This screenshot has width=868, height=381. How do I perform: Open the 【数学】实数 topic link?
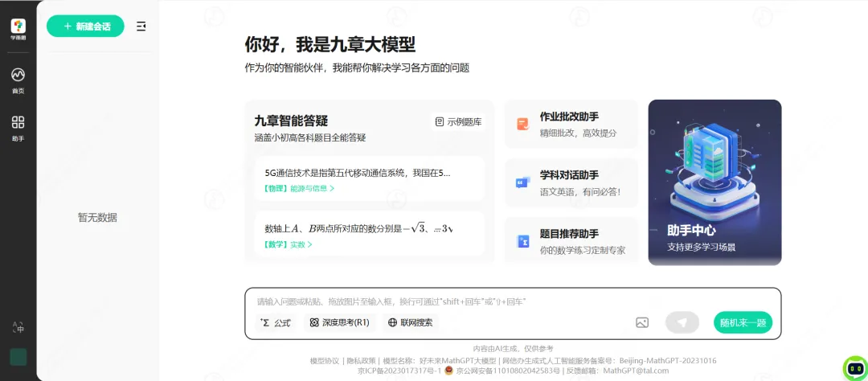pos(289,244)
